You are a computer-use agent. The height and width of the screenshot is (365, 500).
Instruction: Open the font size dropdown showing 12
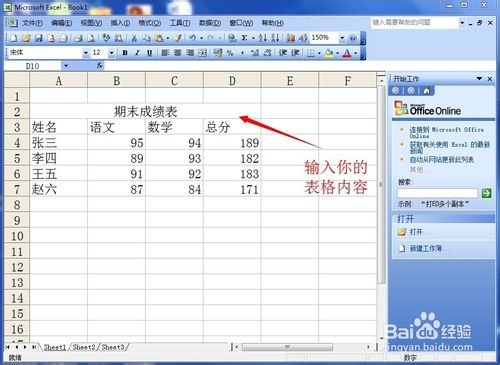point(112,53)
